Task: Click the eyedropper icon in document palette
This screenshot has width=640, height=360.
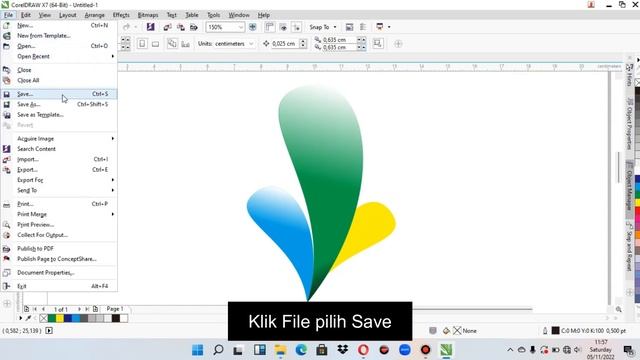Action: click(x=29, y=318)
